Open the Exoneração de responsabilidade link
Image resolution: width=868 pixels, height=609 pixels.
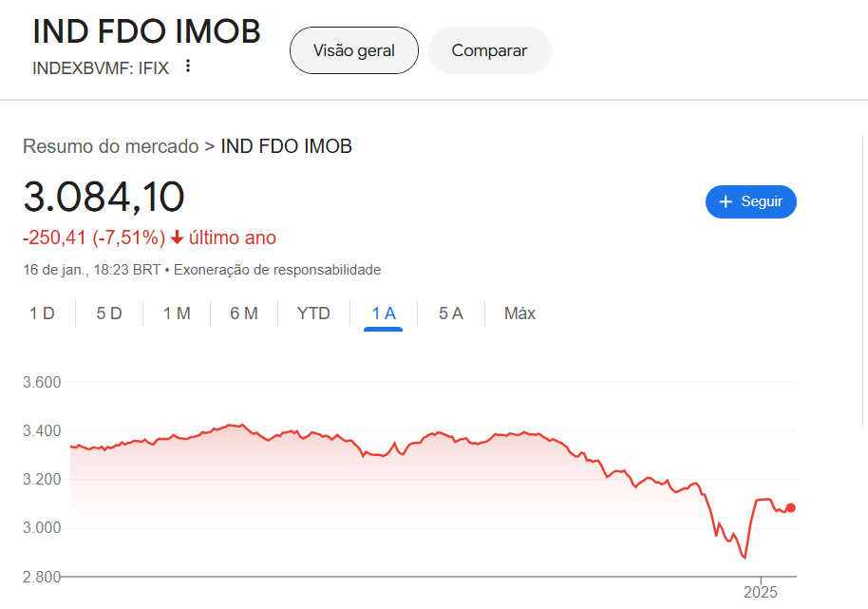(277, 270)
